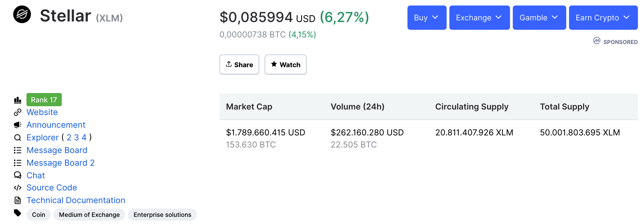The image size is (644, 224).
Task: Click the Stellar coin logo icon
Action: click(22, 14)
